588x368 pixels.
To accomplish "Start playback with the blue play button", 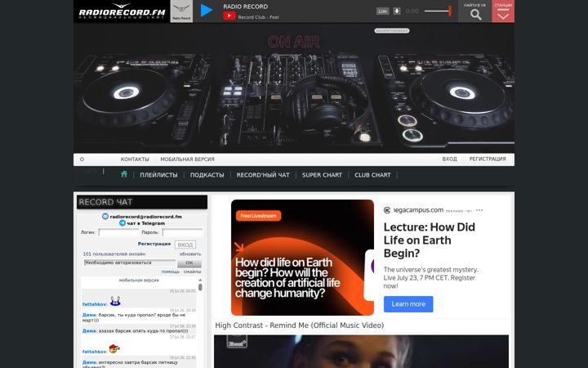I will pyautogui.click(x=207, y=11).
